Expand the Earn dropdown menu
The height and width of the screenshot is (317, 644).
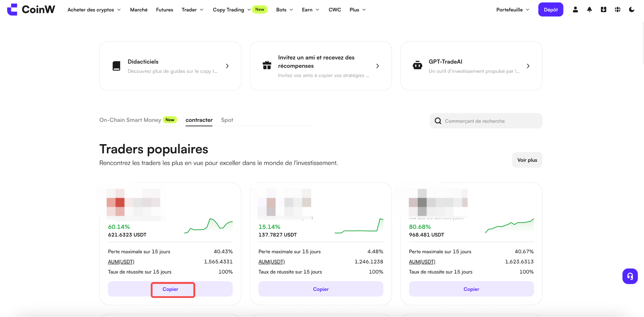(310, 10)
